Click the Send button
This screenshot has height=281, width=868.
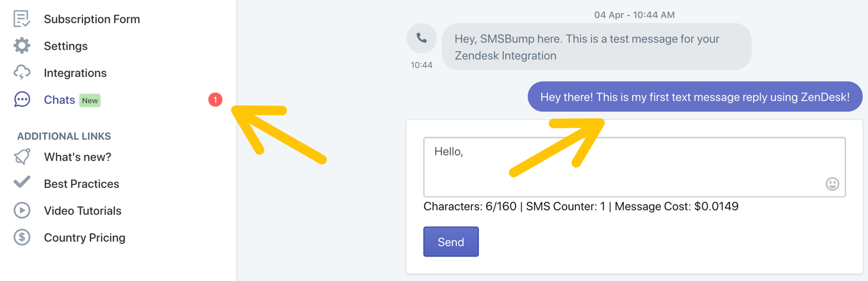tap(451, 242)
